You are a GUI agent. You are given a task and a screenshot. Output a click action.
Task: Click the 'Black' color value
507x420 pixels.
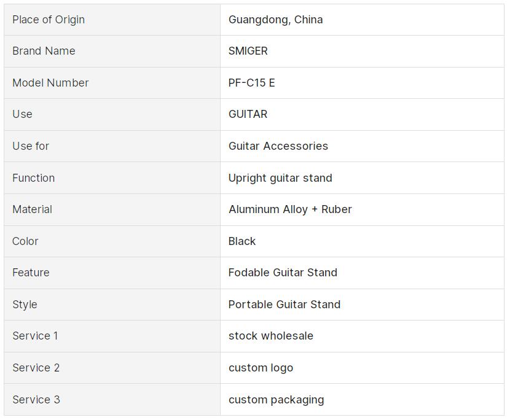(x=242, y=241)
